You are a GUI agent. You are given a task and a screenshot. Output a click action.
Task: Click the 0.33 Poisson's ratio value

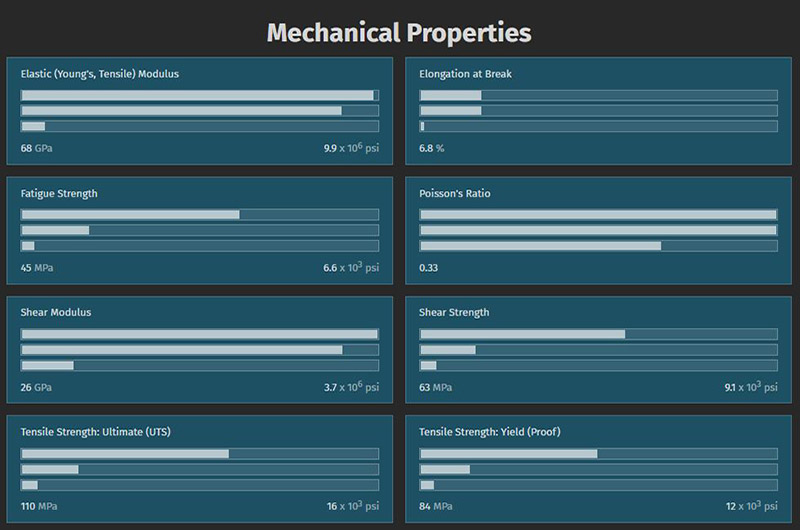[429, 268]
